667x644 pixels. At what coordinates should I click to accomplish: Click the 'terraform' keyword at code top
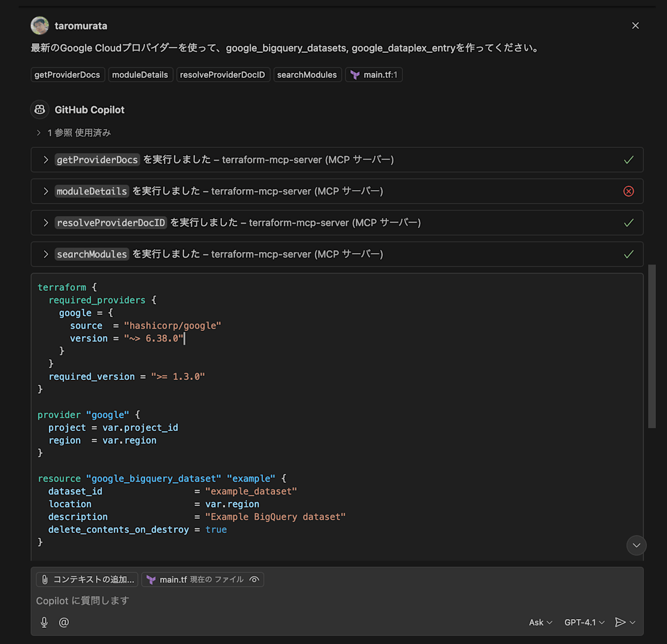[62, 287]
